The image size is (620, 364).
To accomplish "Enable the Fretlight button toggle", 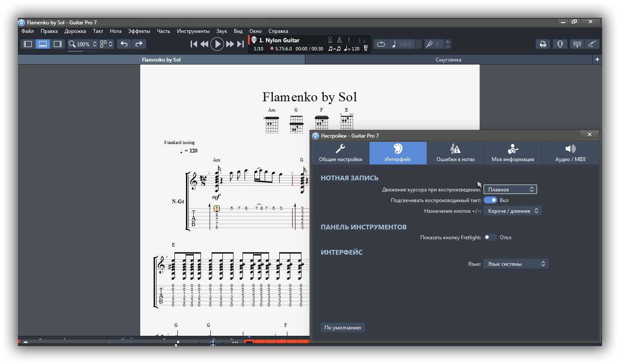I will [x=490, y=238].
